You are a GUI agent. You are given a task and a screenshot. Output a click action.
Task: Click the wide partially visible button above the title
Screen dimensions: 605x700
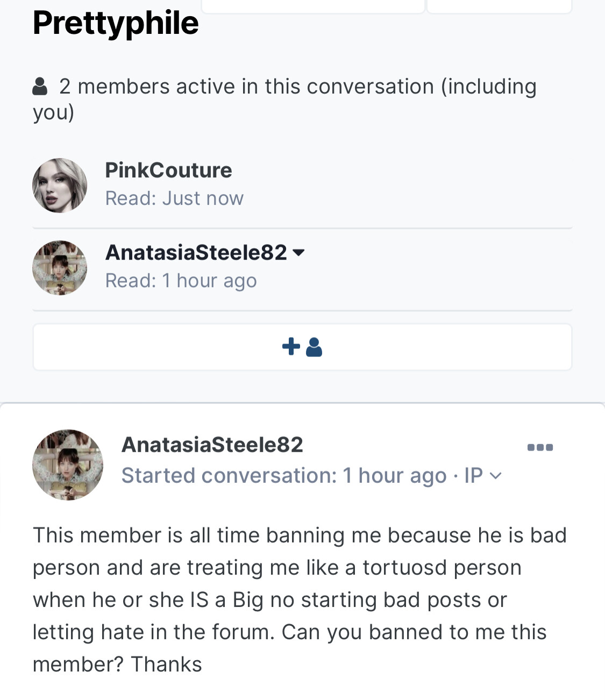click(x=313, y=6)
